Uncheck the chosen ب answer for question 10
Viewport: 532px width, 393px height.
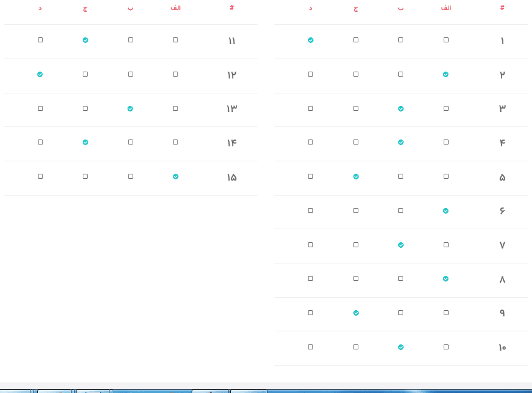(x=401, y=348)
